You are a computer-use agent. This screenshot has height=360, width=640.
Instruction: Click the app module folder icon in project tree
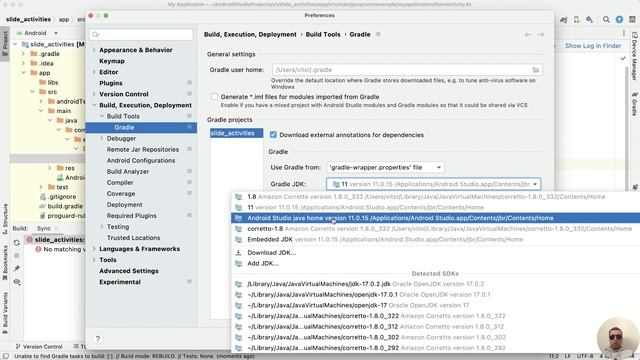pos(34,73)
